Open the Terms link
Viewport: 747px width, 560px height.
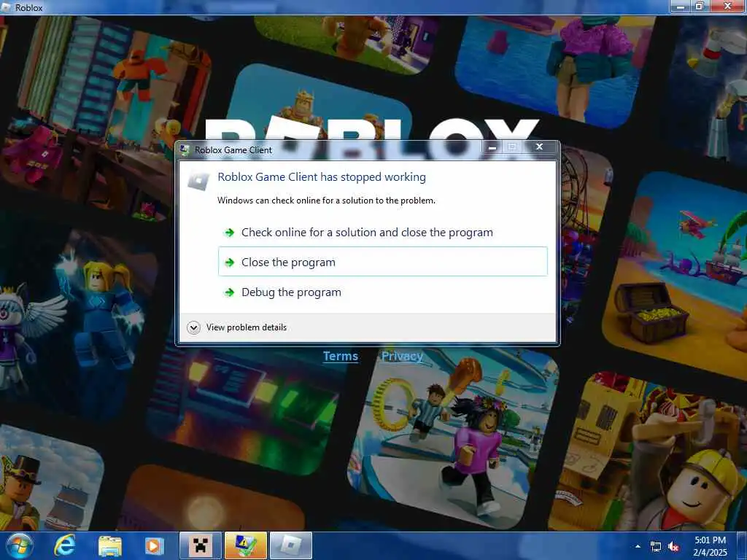pyautogui.click(x=341, y=356)
